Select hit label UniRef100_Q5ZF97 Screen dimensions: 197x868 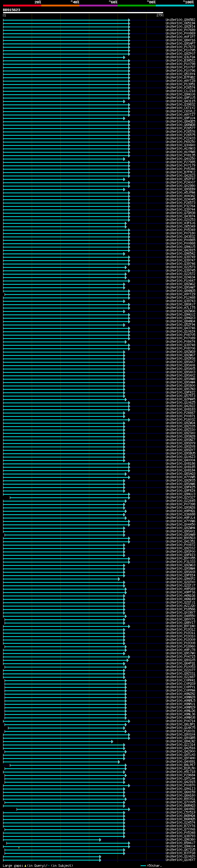click(x=180, y=179)
